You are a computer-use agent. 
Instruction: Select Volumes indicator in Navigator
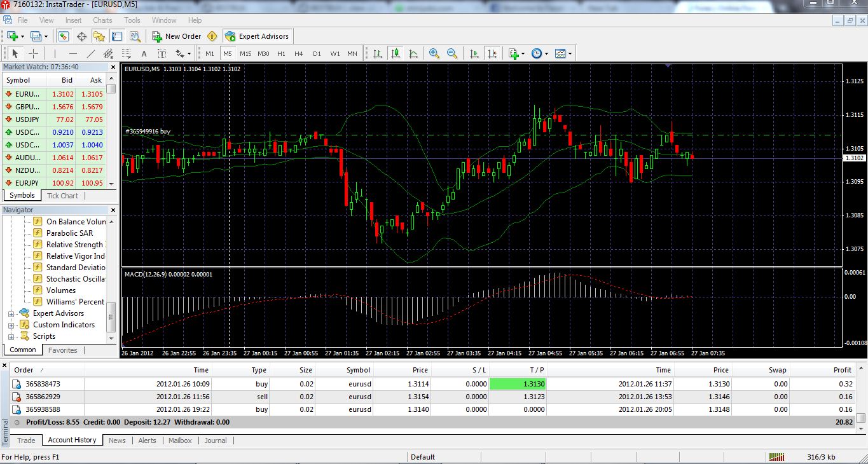point(60,290)
